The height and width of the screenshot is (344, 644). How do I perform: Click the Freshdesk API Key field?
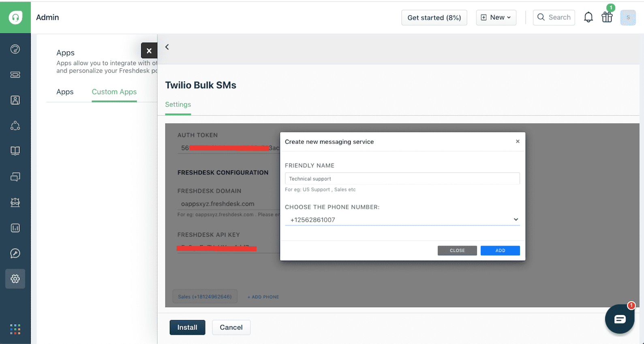(229, 248)
